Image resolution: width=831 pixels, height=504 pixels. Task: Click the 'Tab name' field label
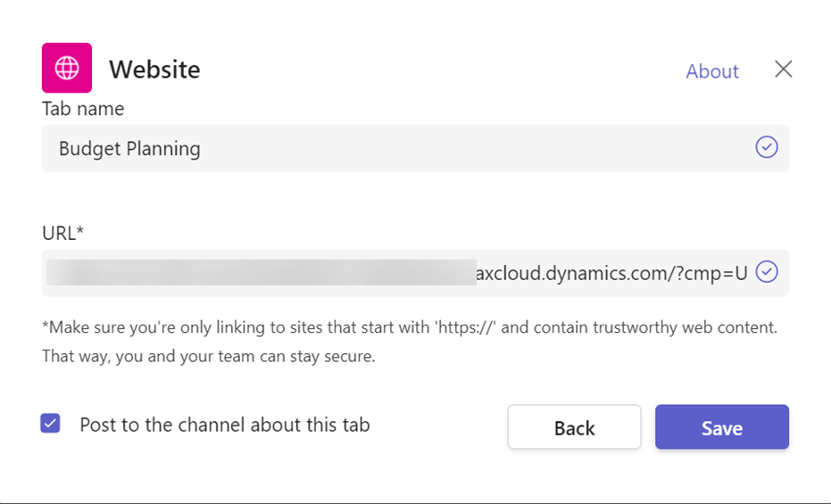83,109
